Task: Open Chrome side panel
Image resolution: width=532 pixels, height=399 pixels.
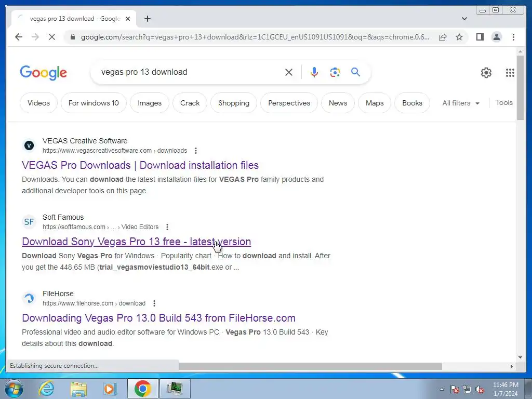Action: pyautogui.click(x=480, y=37)
